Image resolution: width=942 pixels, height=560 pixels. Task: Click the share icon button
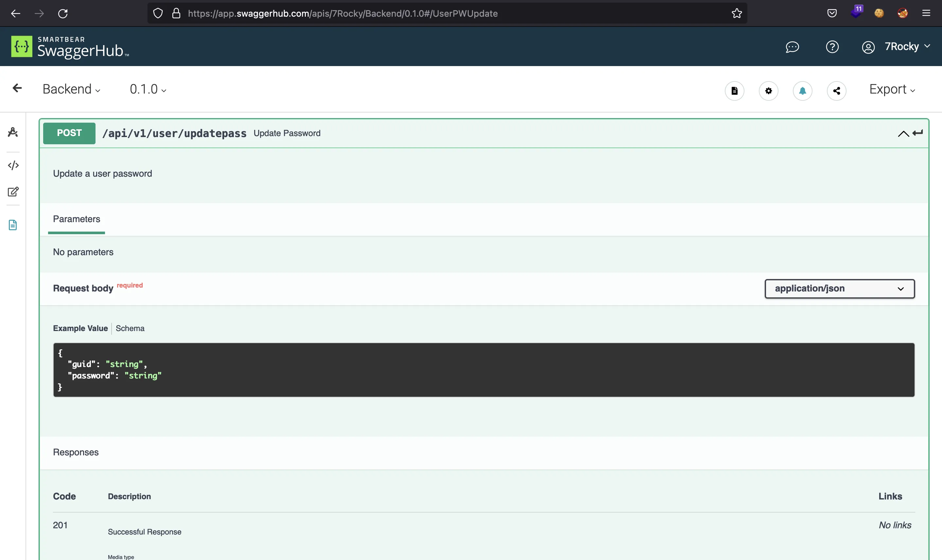point(836,91)
